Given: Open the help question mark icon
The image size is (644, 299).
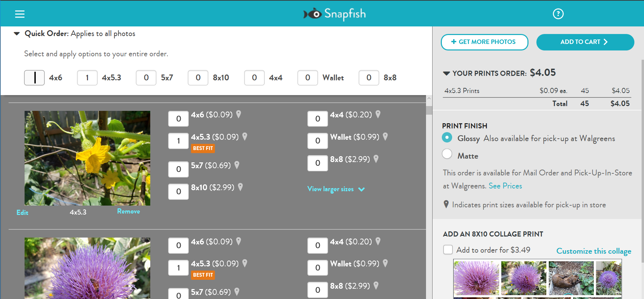Looking at the screenshot, I should (558, 14).
